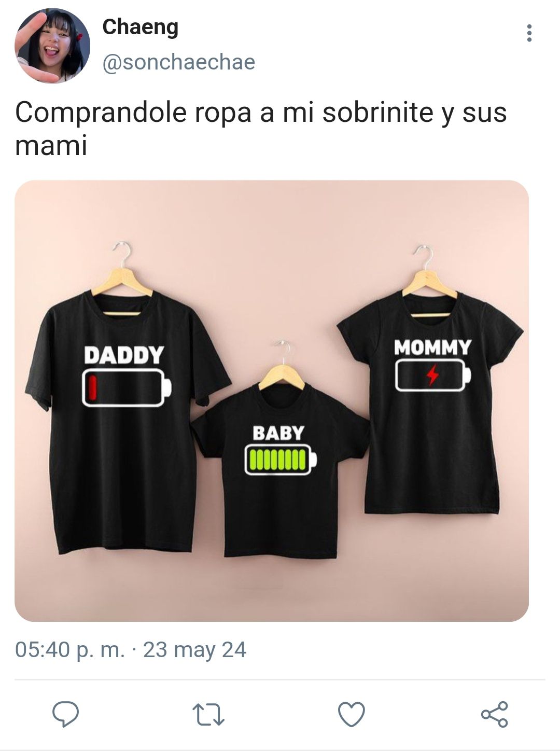Click the MOMMY label on right shirt
The image size is (560, 751).
(432, 347)
